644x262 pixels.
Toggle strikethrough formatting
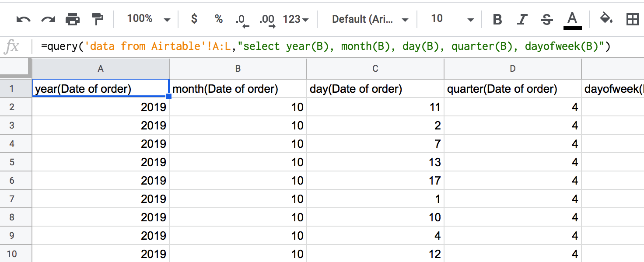(546, 19)
